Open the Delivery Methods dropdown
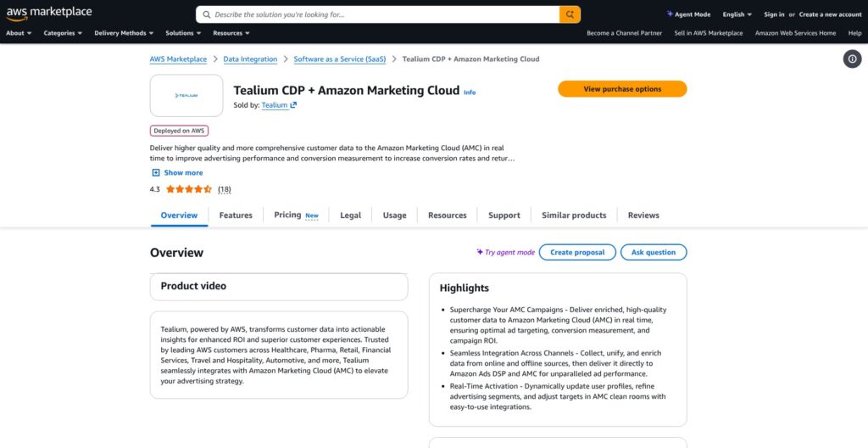The image size is (868, 448). click(x=124, y=33)
